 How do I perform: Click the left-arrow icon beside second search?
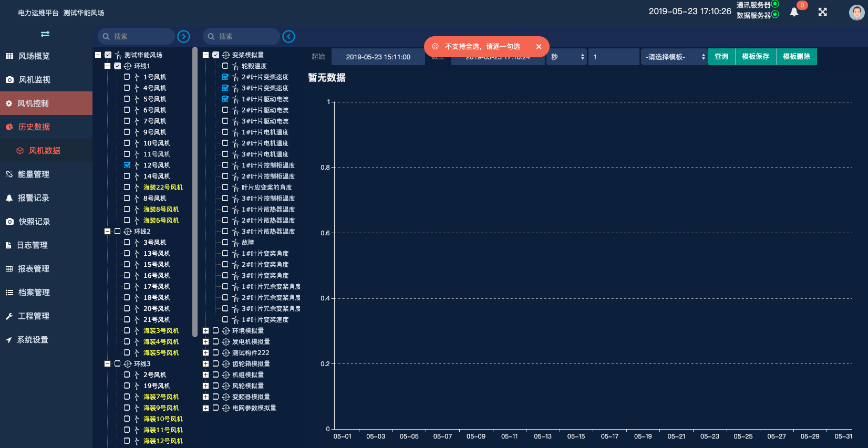pyautogui.click(x=288, y=36)
